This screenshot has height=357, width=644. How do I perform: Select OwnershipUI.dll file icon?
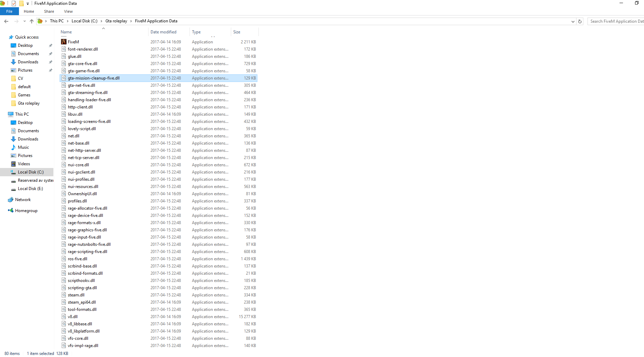pos(64,193)
